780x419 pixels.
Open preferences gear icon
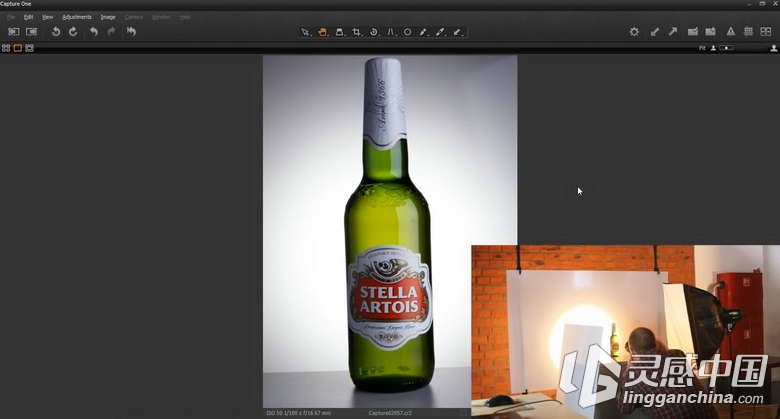(634, 32)
